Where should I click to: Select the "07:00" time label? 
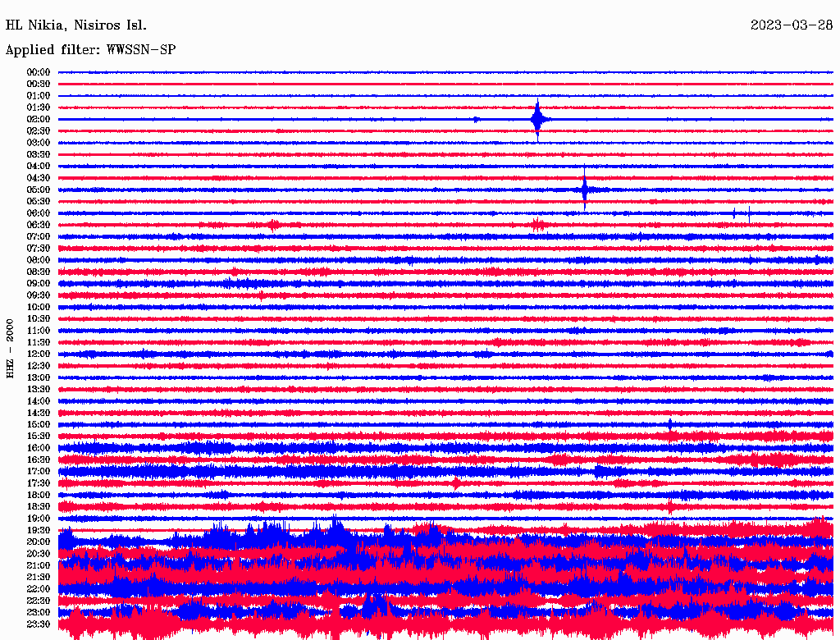(38, 237)
